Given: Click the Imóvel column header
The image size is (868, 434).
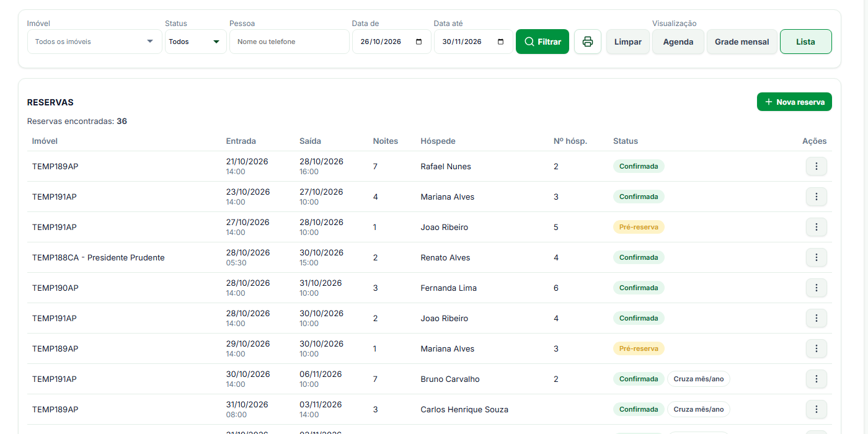Looking at the screenshot, I should [45, 141].
